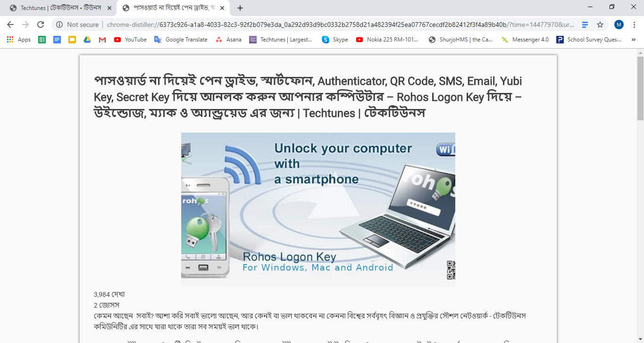Open the Gmail bookmark icon
Screen dimensions: 644x343
[102, 40]
